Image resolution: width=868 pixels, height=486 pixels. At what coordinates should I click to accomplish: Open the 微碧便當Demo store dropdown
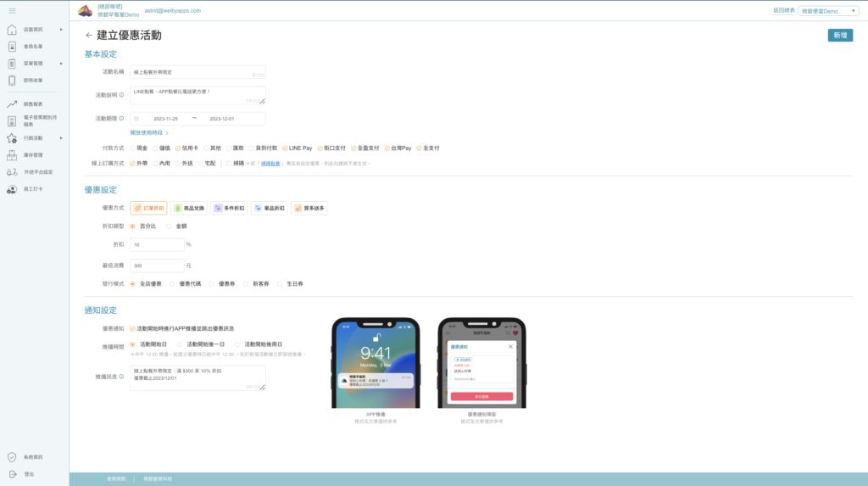(x=828, y=11)
